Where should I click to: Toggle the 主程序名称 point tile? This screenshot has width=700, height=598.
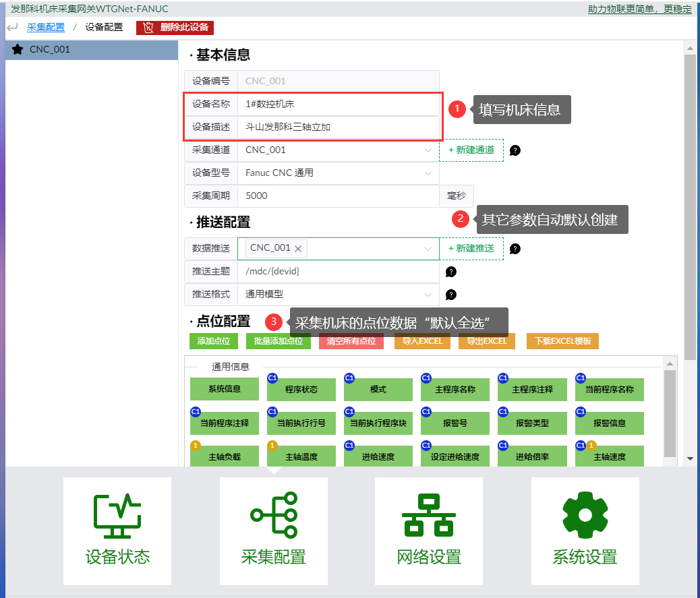[x=455, y=390]
